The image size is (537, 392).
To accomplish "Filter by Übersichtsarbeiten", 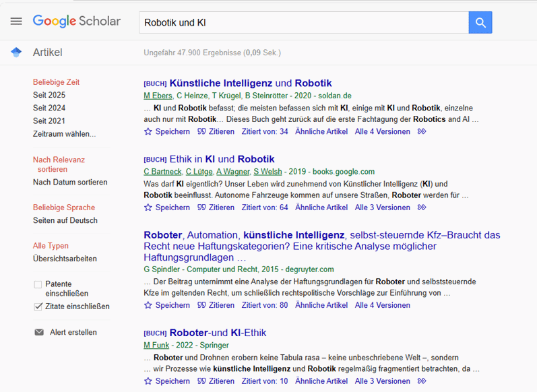I will pyautogui.click(x=65, y=259).
